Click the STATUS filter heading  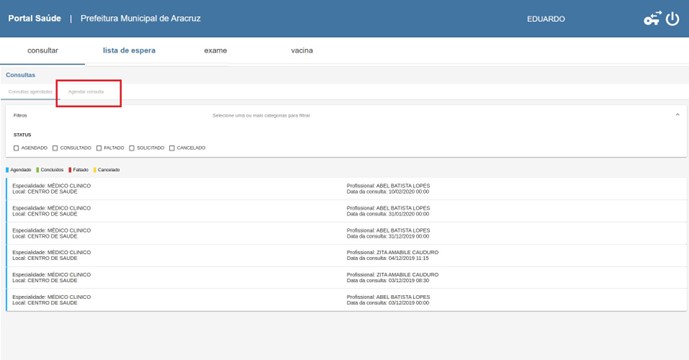[x=22, y=135]
